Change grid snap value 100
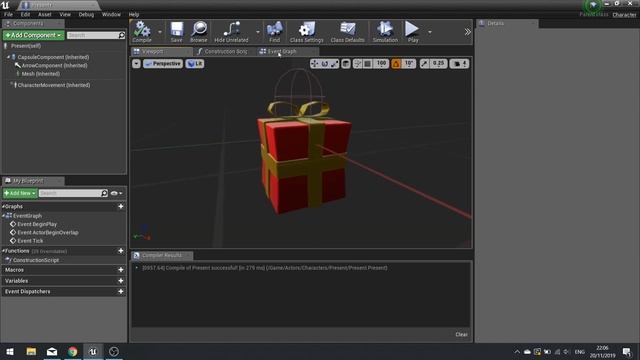Screen dimensions: 640x360 point(381,64)
